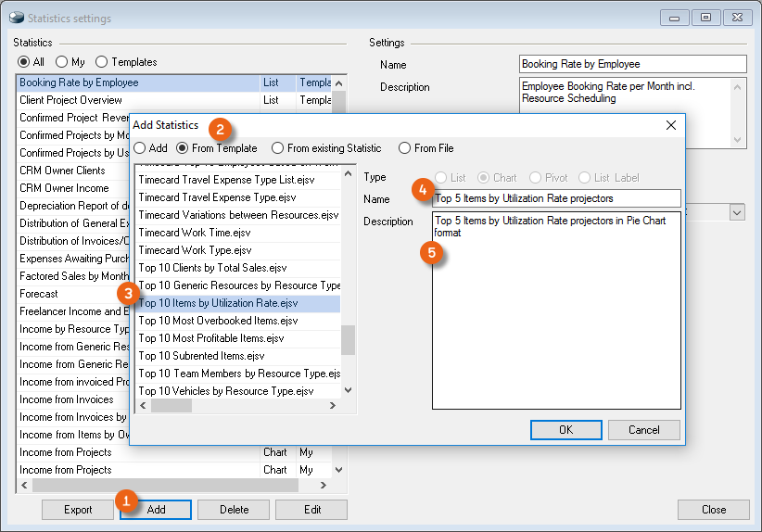Select 'Timecard Work Time.ejsv' from the list
Viewport: 762px width, 532px height.
pyautogui.click(x=195, y=233)
